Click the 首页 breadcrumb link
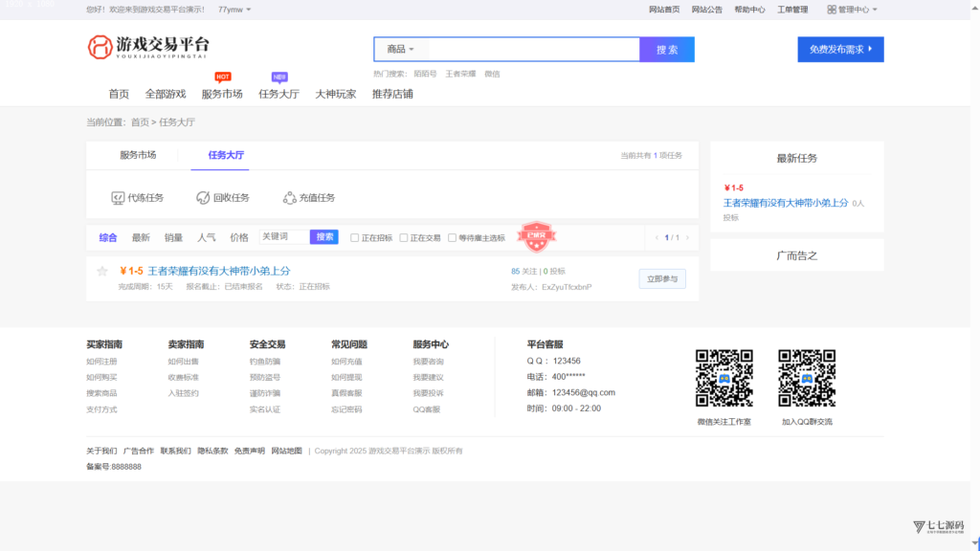This screenshot has height=551, width=980. pos(140,121)
